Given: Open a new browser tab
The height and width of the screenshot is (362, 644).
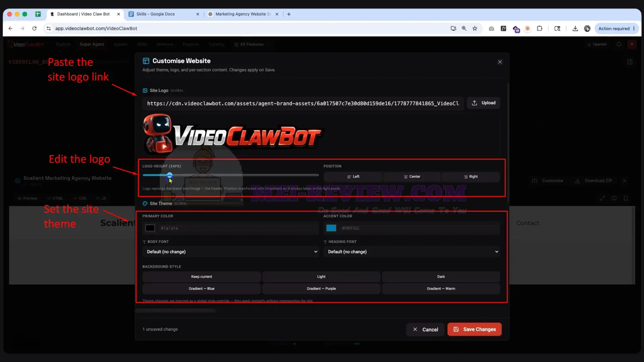Looking at the screenshot, I should click(289, 14).
